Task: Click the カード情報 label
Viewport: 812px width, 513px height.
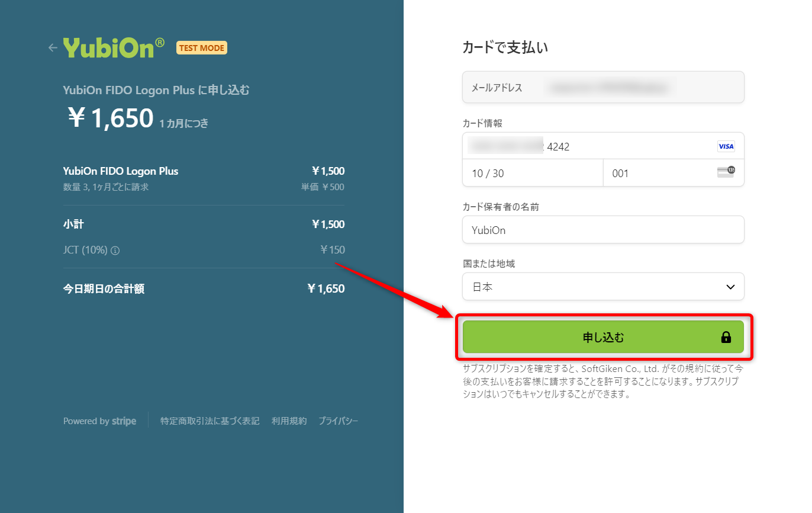Action: pyautogui.click(x=482, y=123)
